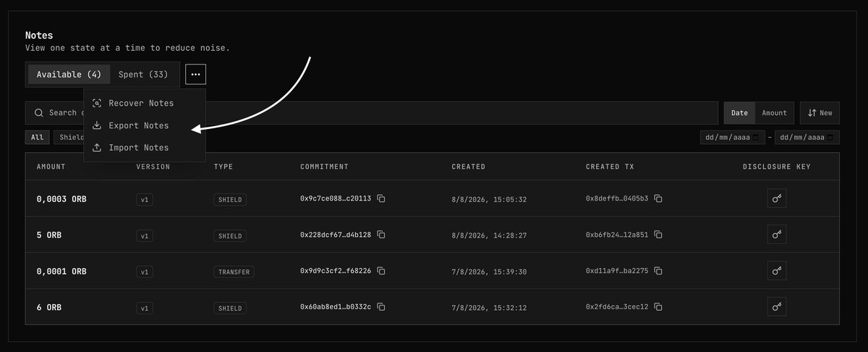Click the COMMITMENT column header
Screen dimensions: 868x352
pos(324,167)
